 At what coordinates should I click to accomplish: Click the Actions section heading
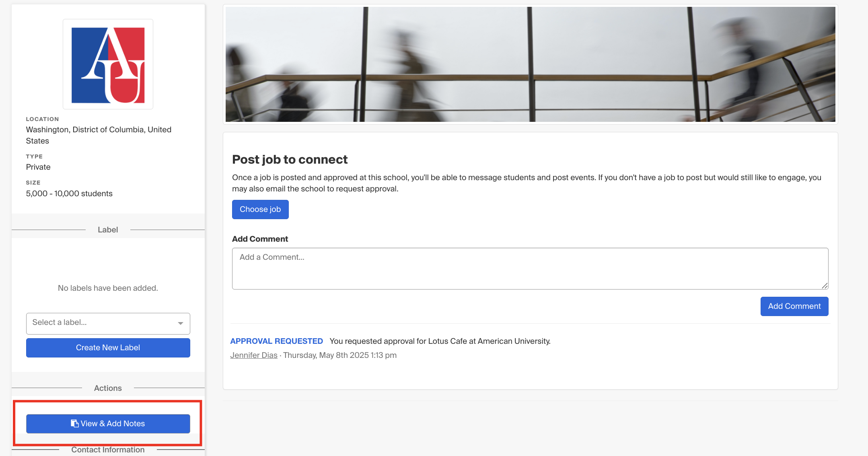[x=108, y=388]
